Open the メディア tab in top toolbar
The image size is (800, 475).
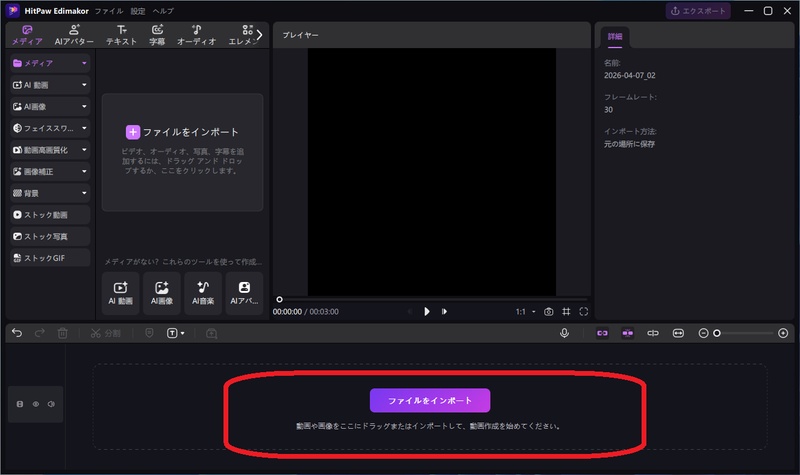27,35
